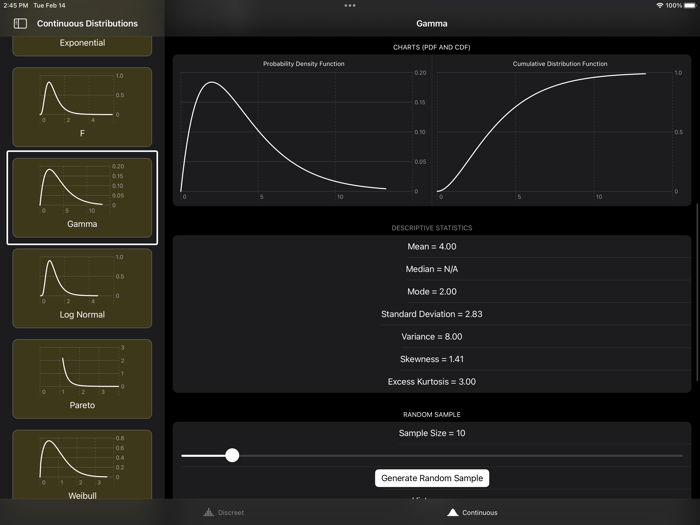Tap the Cumulative Distribution Function chart
The height and width of the screenshot is (525, 700).
click(x=559, y=130)
